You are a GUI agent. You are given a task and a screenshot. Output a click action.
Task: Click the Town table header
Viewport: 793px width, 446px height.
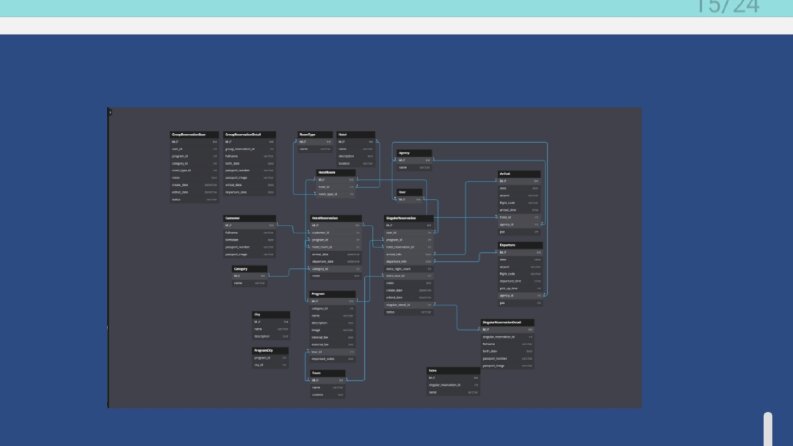(x=327, y=373)
